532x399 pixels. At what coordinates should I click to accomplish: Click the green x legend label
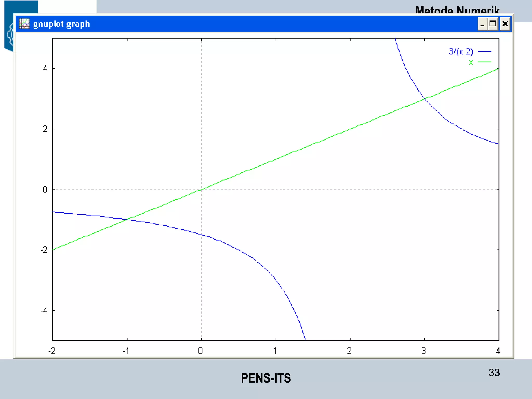pos(471,62)
